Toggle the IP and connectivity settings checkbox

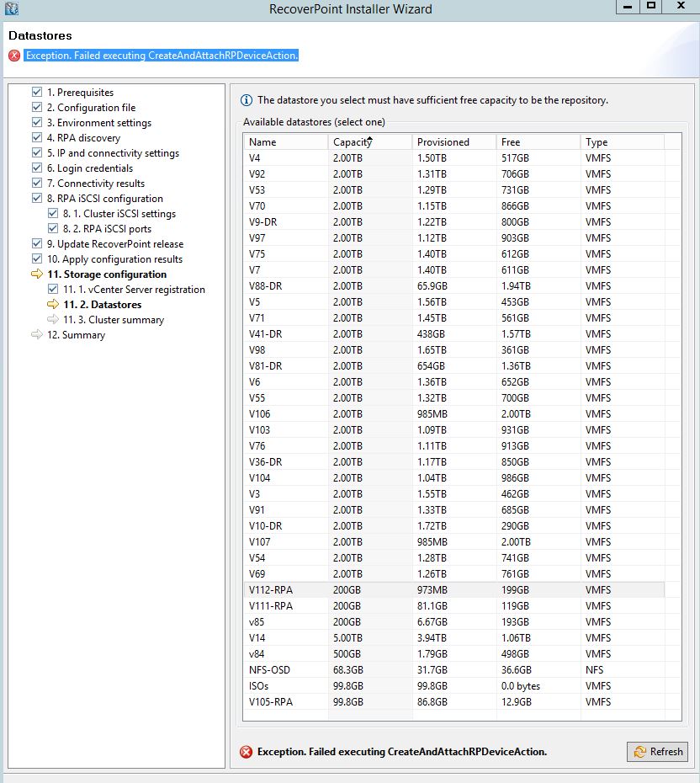(x=37, y=152)
